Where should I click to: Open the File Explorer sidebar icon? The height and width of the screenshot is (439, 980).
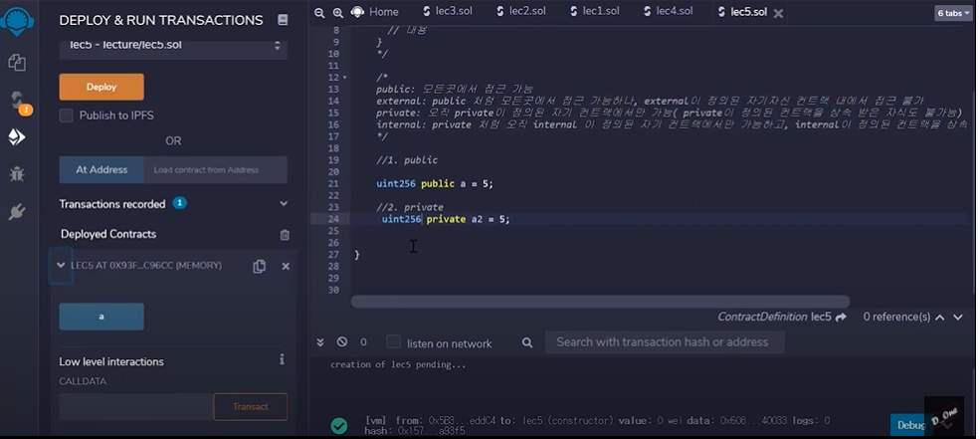pos(17,63)
